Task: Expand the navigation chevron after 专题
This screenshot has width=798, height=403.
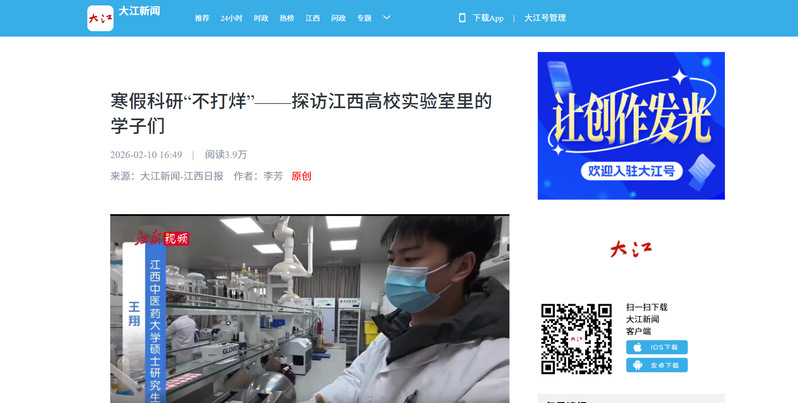Action: (387, 18)
